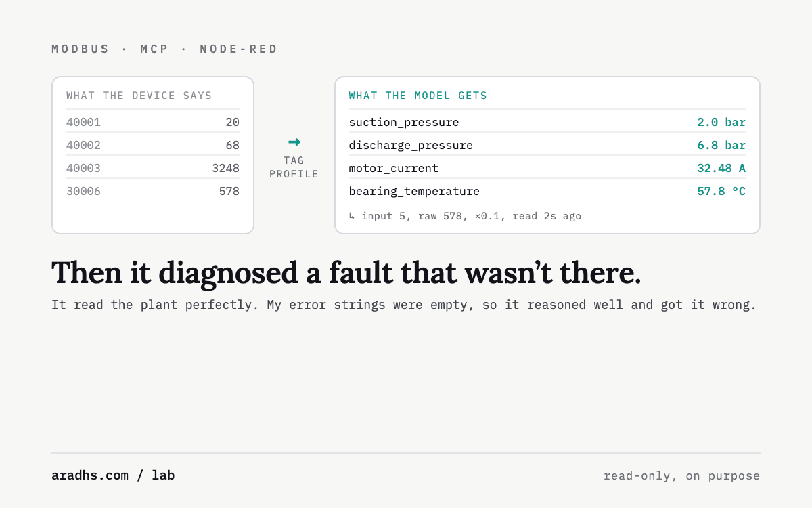
Task: Click register 40003 value 3248
Action: click(x=225, y=169)
